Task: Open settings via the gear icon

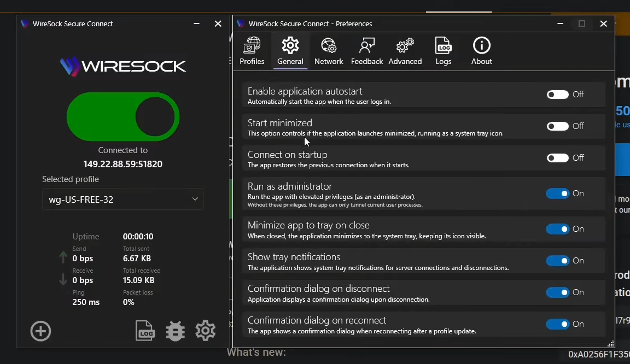Action: (x=205, y=331)
